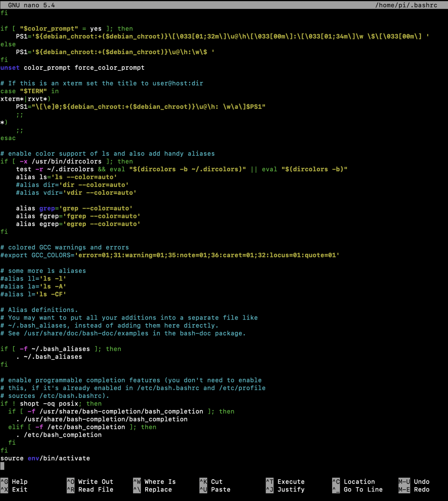Click the #alias la='ls -A' line

click(x=33, y=286)
